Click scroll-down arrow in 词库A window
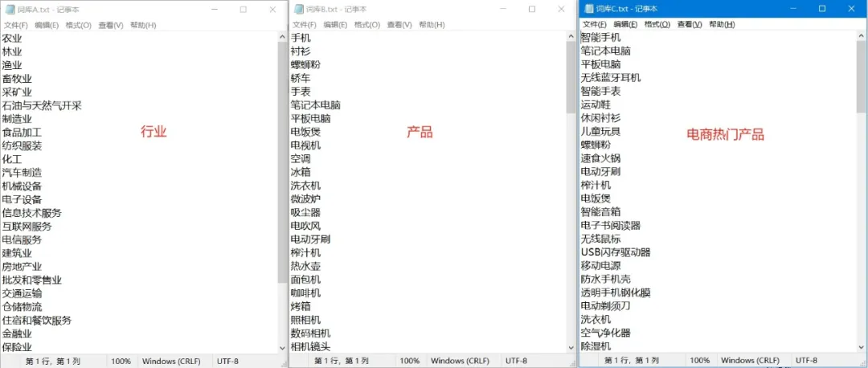 282,348
